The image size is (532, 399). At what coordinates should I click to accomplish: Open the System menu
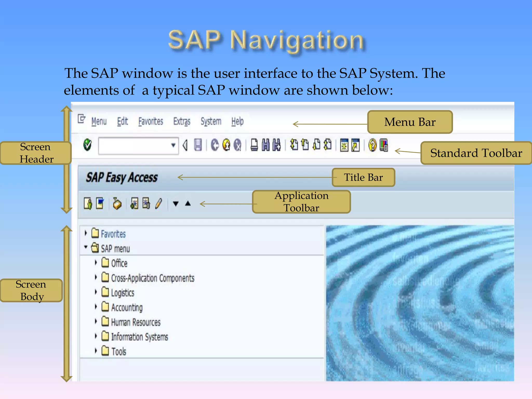click(x=211, y=121)
